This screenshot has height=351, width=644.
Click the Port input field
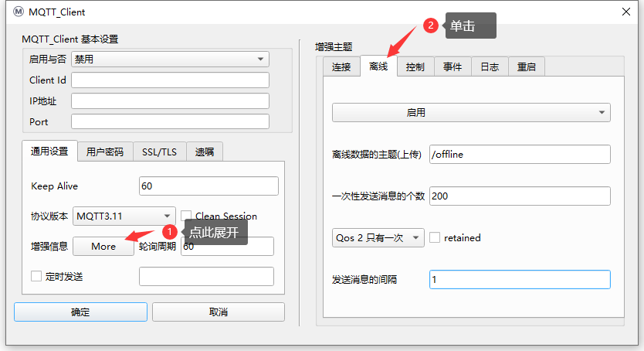tap(170, 121)
